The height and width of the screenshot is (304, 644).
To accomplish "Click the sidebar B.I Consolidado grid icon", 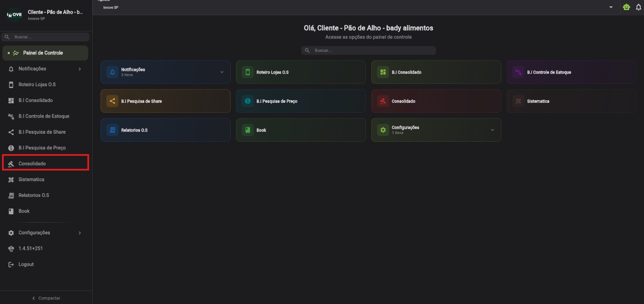I will [x=11, y=101].
